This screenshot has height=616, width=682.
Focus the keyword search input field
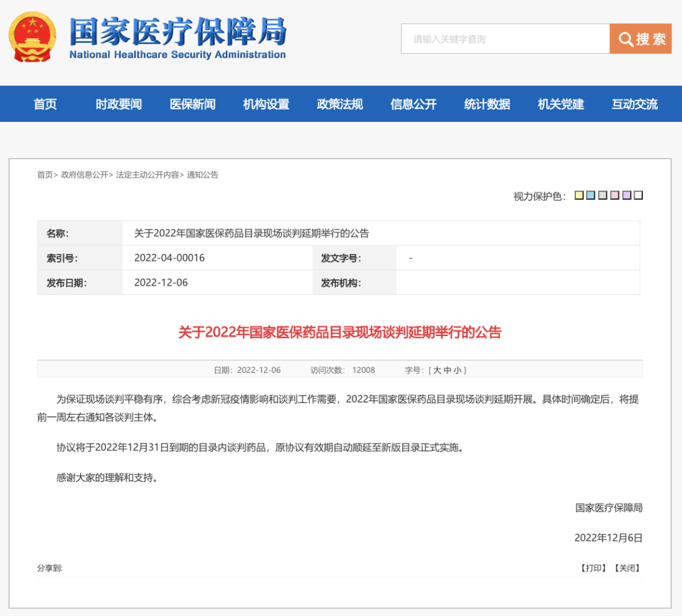(x=505, y=39)
